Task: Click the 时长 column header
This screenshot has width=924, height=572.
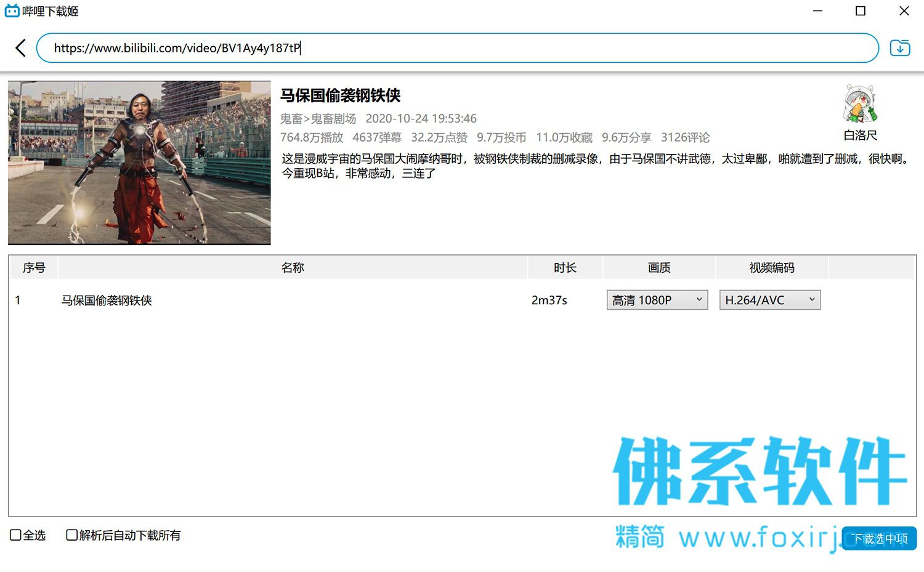Action: tap(565, 268)
